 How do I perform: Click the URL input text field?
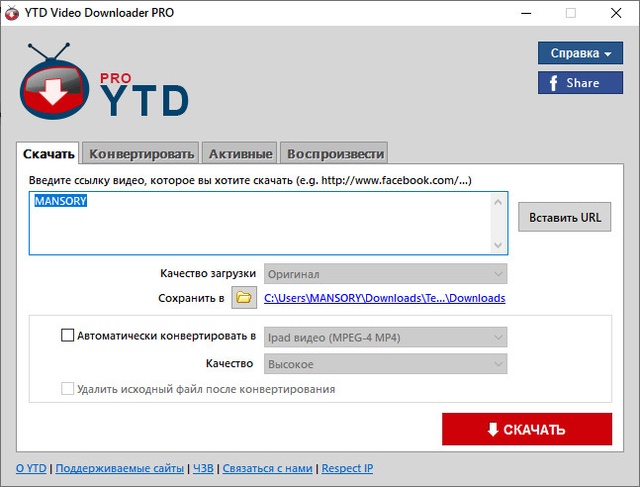260,225
